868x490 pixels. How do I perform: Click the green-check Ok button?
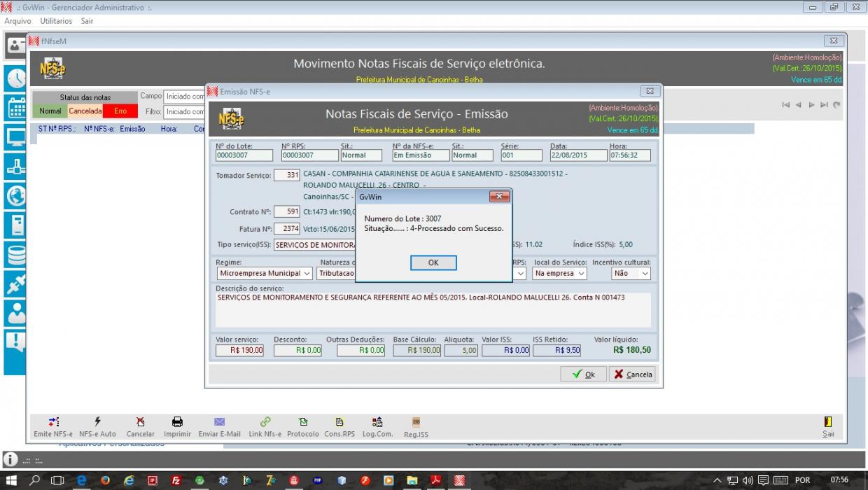click(x=583, y=374)
